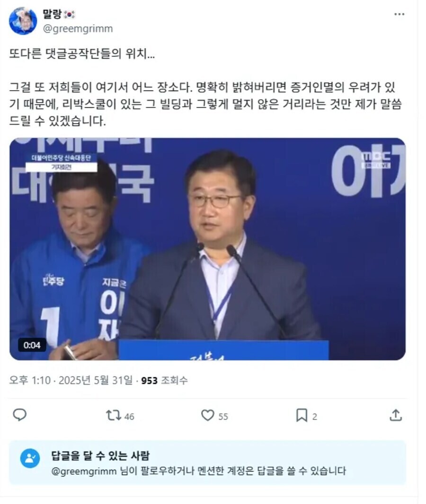The image size is (426, 504).
Task: Bookmark the post with the bookmark icon
Action: [302, 415]
